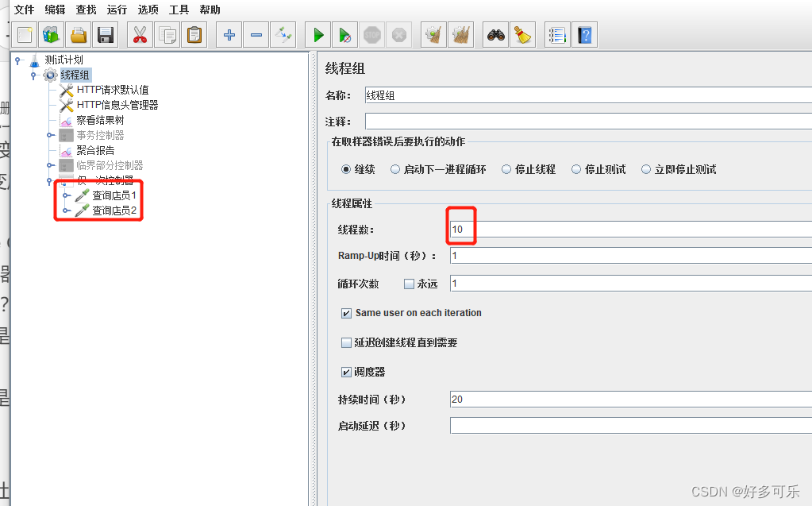812x506 pixels.
Task: Click the grayed Shutdown toolbar icon
Action: pos(399,35)
